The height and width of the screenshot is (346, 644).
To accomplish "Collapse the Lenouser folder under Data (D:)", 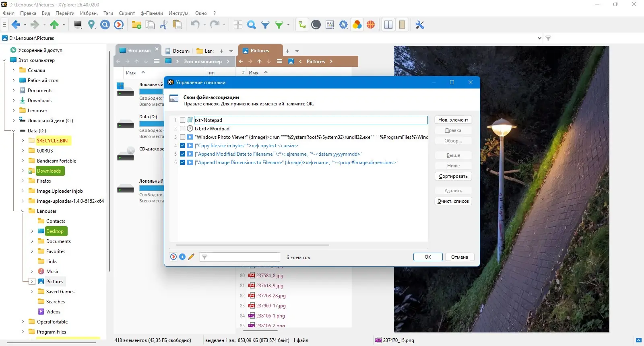I will [x=23, y=211].
